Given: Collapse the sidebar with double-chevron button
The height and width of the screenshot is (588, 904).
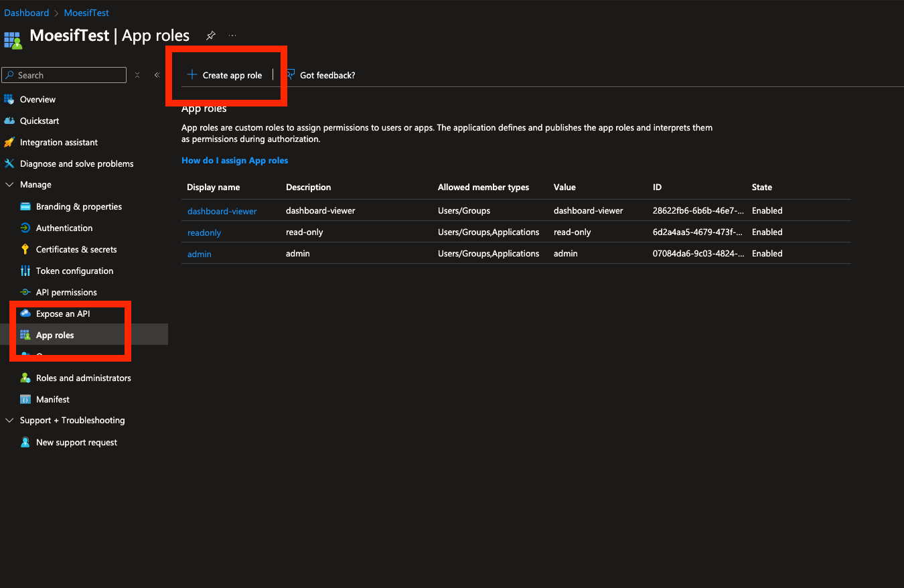Looking at the screenshot, I should pyautogui.click(x=157, y=75).
